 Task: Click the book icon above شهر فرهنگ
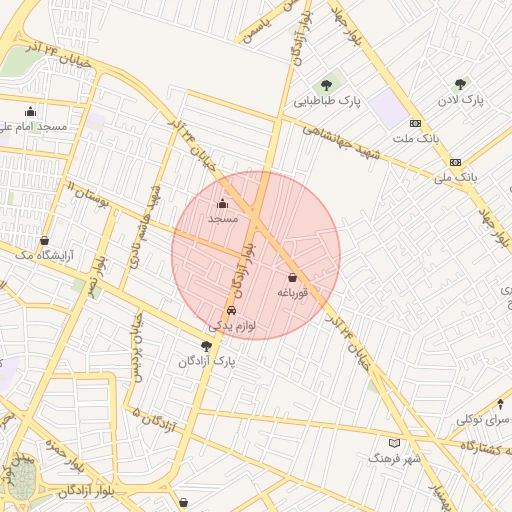tap(394, 443)
